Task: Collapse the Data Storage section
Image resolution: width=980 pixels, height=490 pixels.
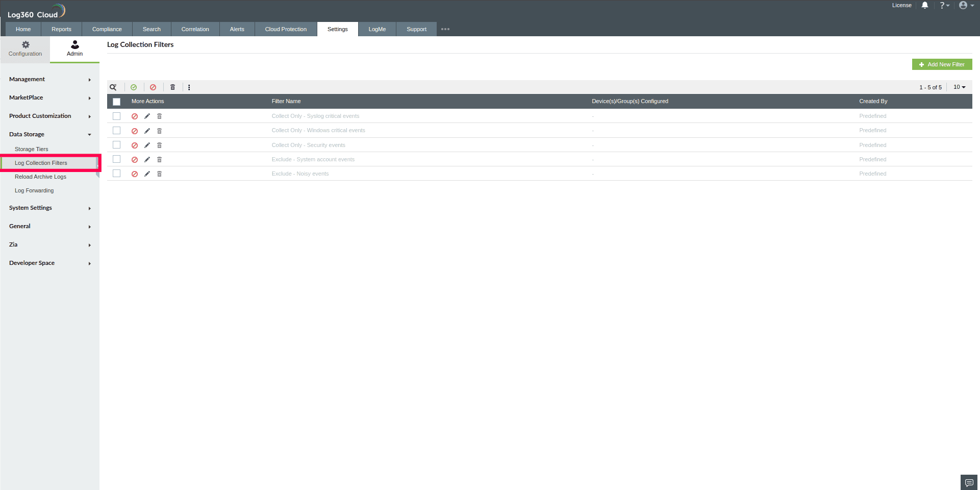Action: (49, 134)
